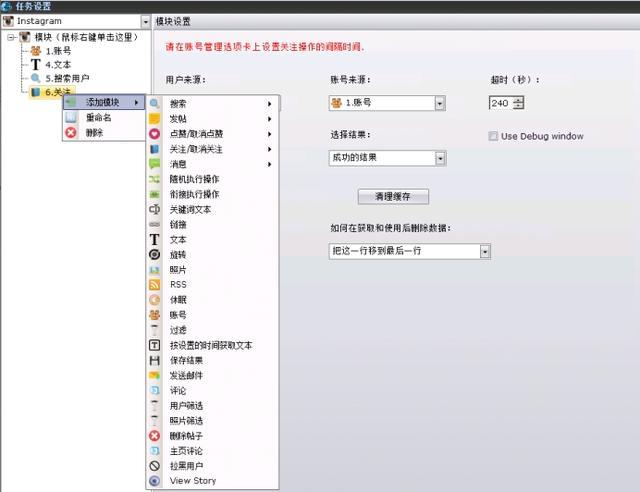Expand the 发帖 submenu arrow
This screenshot has width=640, height=492.
[269, 119]
